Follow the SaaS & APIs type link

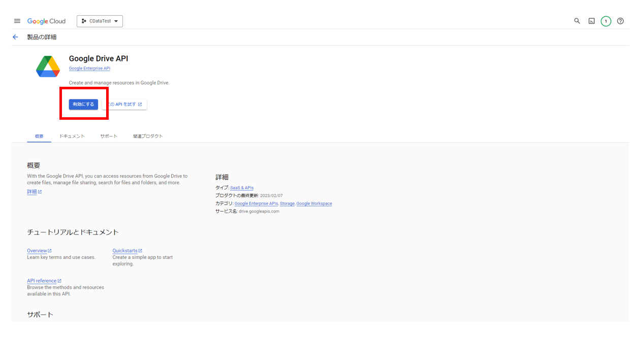pyautogui.click(x=242, y=188)
